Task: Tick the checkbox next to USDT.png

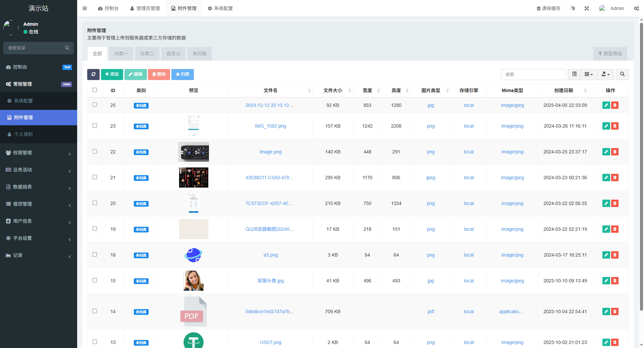Action: 95,342
